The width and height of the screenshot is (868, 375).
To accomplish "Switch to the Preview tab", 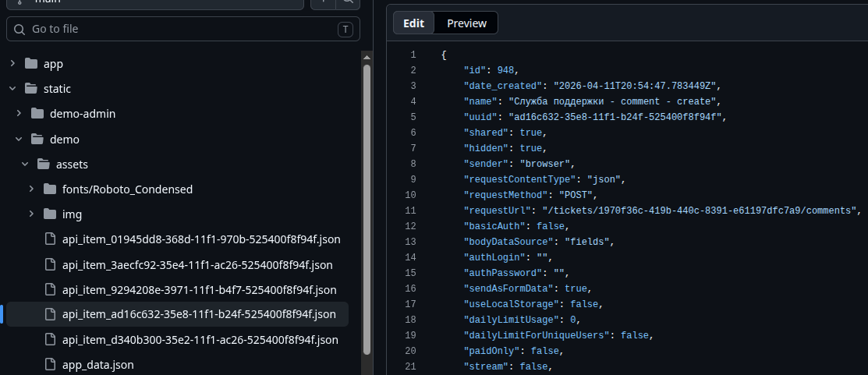I will [466, 23].
